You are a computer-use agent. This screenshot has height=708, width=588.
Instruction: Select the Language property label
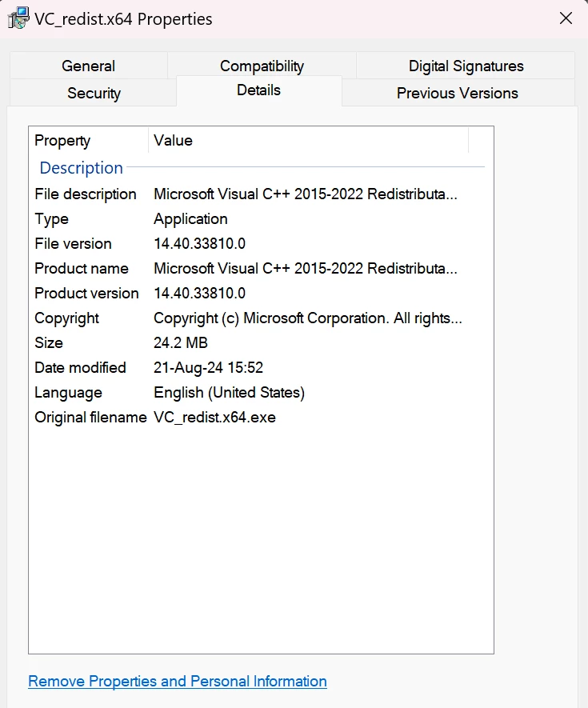tap(69, 393)
